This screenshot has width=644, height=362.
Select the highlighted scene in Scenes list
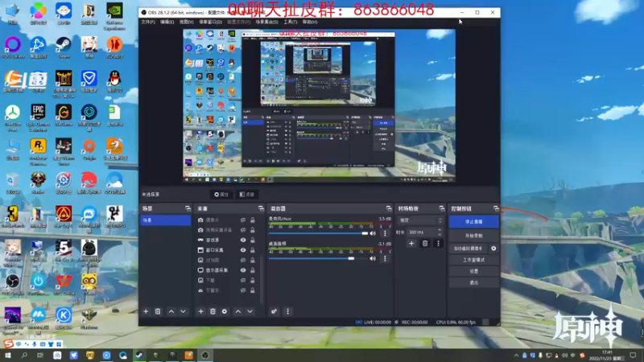[x=166, y=220]
